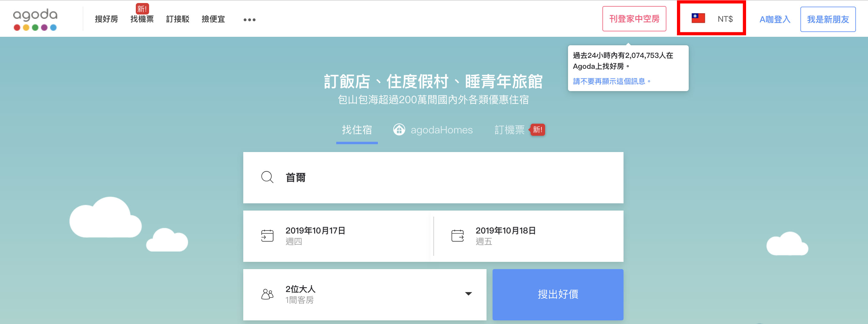Click the guests people icon

click(x=267, y=294)
